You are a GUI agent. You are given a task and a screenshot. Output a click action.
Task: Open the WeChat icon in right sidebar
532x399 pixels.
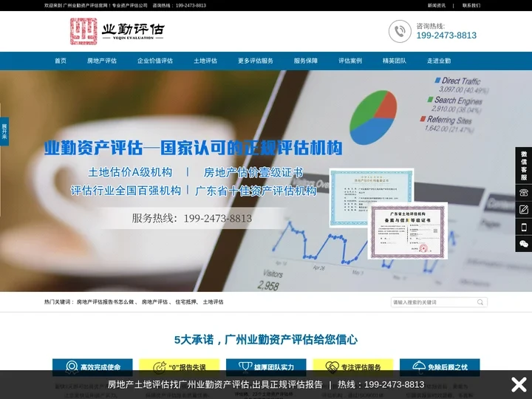524,244
